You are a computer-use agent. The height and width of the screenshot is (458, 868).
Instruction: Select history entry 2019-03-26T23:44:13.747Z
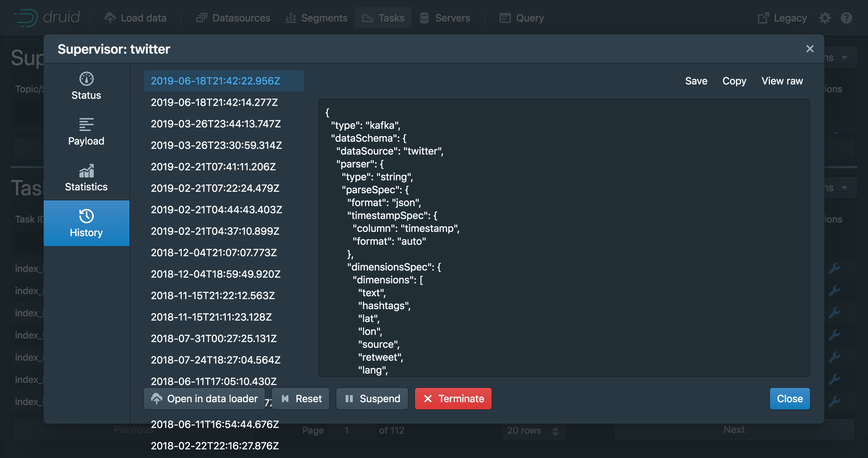[x=224, y=124]
